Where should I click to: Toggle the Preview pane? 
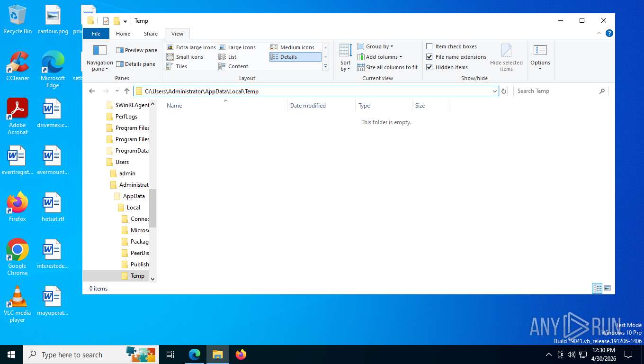136,50
